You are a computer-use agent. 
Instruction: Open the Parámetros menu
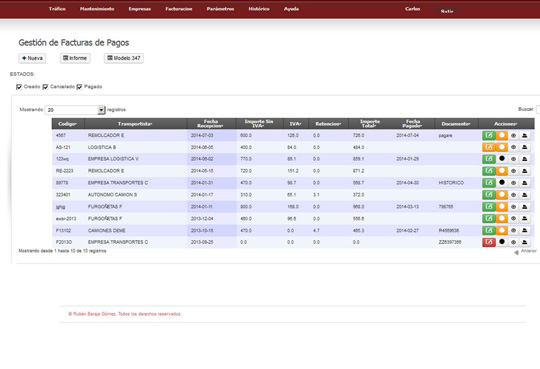click(x=220, y=9)
